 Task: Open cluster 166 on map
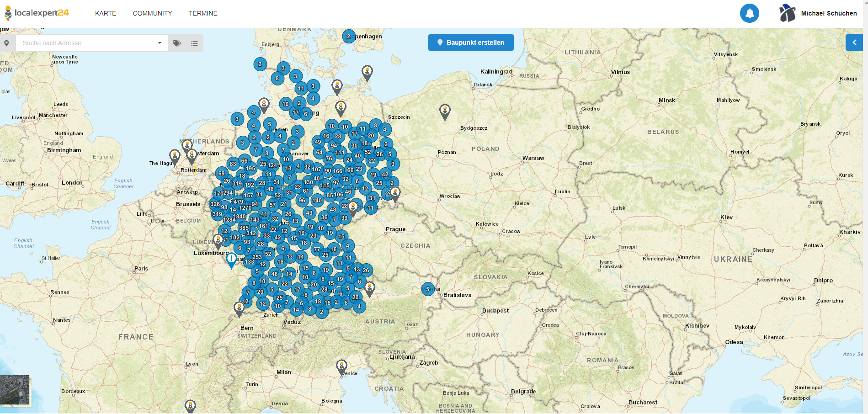338,171
